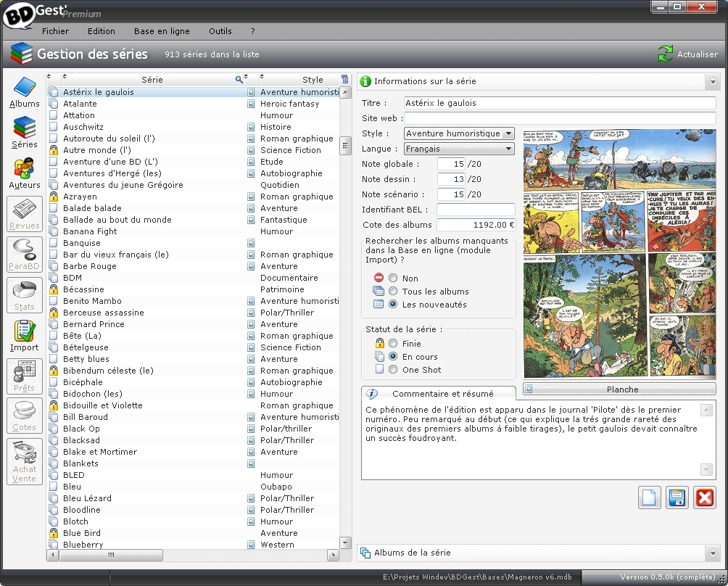This screenshot has height=586, width=728.
Task: Click the lock icon beside Bécassine
Action: (x=54, y=289)
